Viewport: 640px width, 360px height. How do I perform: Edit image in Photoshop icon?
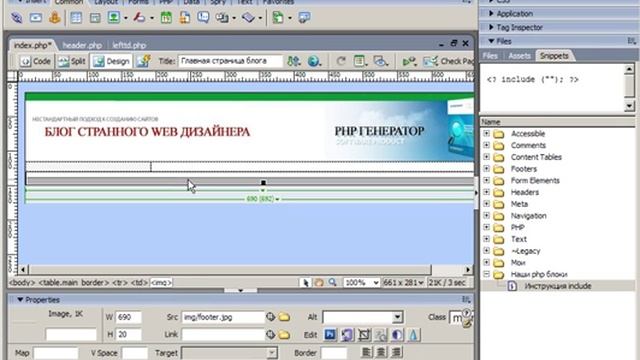coord(330,335)
